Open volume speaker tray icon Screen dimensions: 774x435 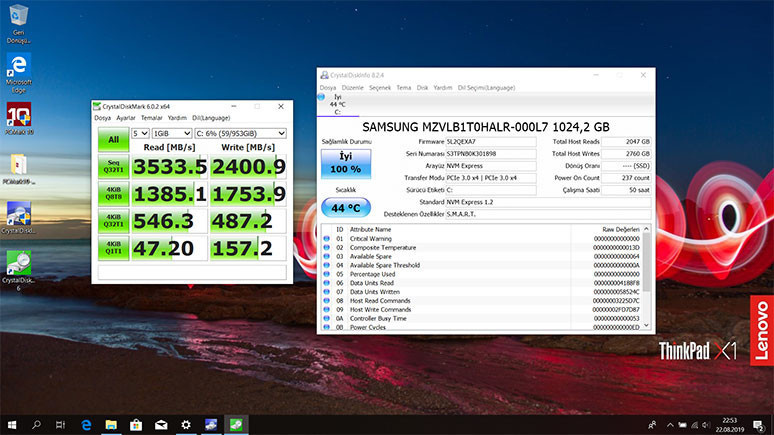(x=706, y=425)
